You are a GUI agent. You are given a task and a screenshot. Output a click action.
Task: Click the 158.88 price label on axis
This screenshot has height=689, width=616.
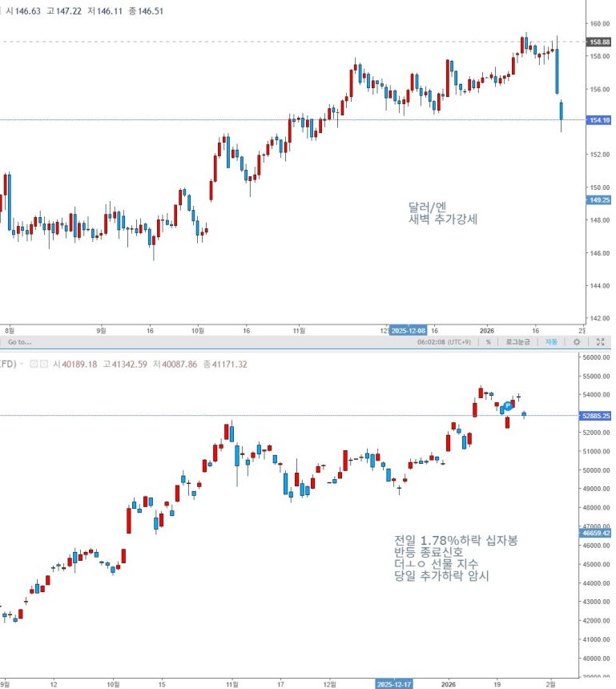pyautogui.click(x=599, y=42)
